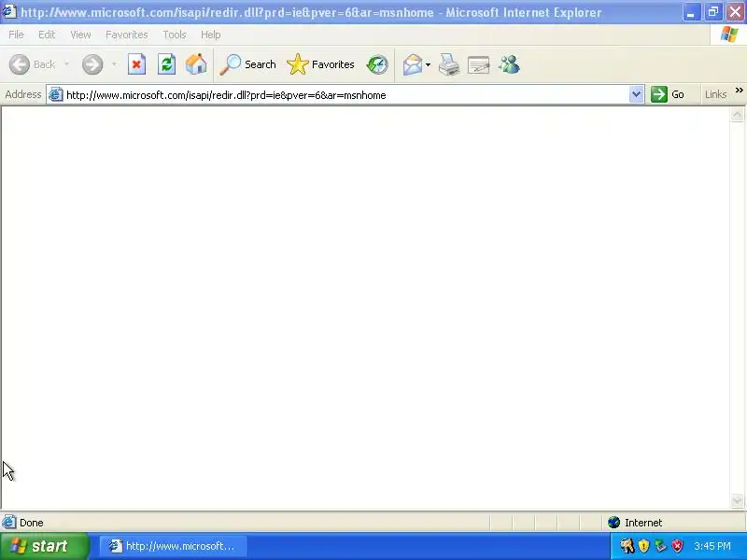Open the File menu

click(16, 35)
